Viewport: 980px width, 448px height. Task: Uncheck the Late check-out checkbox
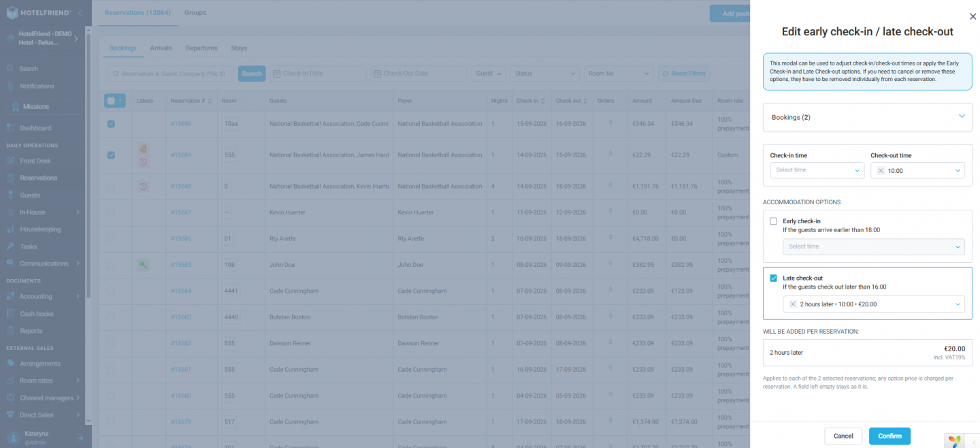773,278
